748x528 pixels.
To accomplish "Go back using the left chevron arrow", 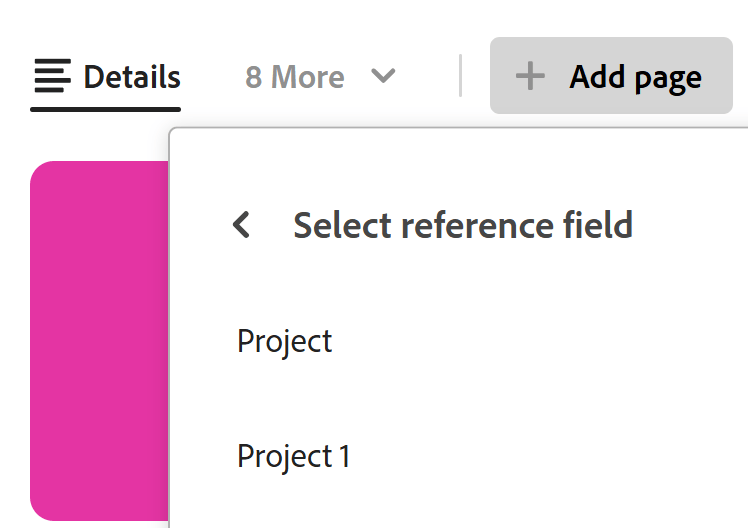I will (x=241, y=225).
